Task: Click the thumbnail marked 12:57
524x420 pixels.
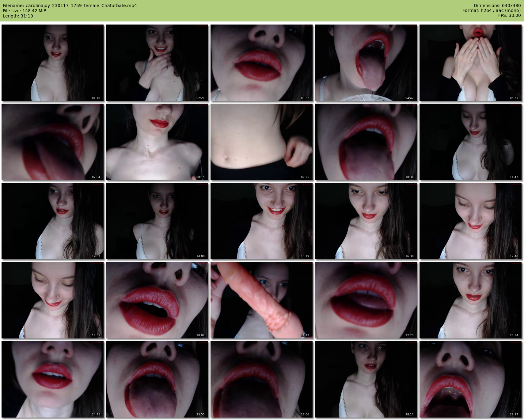Action: [x=53, y=221]
